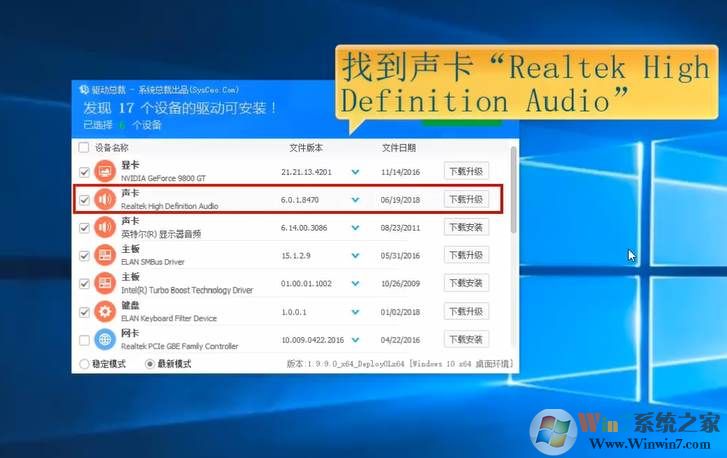Click the text ELAN SMBus Driver
The image size is (727, 458).
pos(153,262)
